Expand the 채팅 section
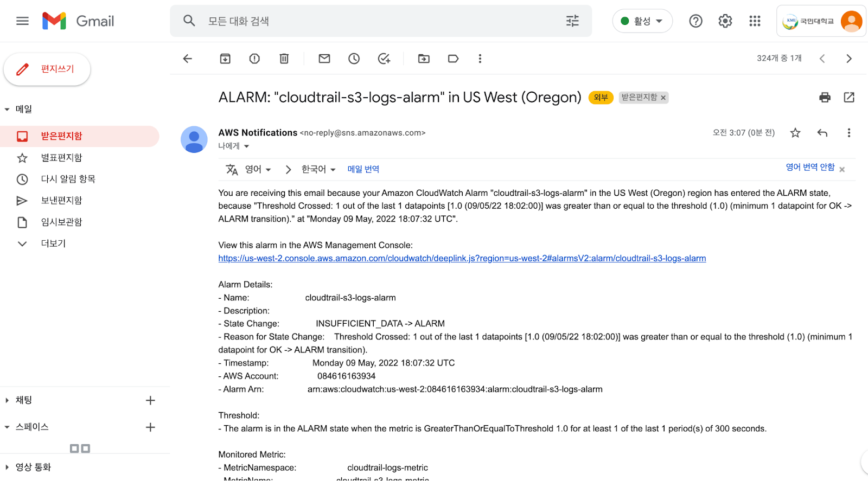868x481 pixels. [x=7, y=400]
